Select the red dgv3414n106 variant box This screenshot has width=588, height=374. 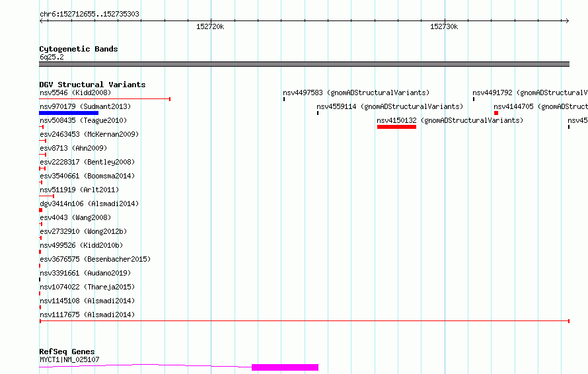(x=40, y=210)
